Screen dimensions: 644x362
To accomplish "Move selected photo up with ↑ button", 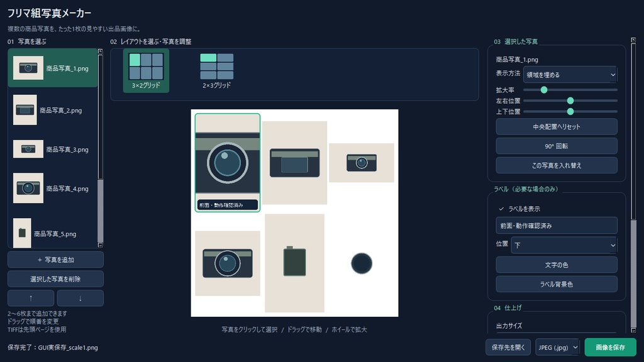I will [x=31, y=299].
